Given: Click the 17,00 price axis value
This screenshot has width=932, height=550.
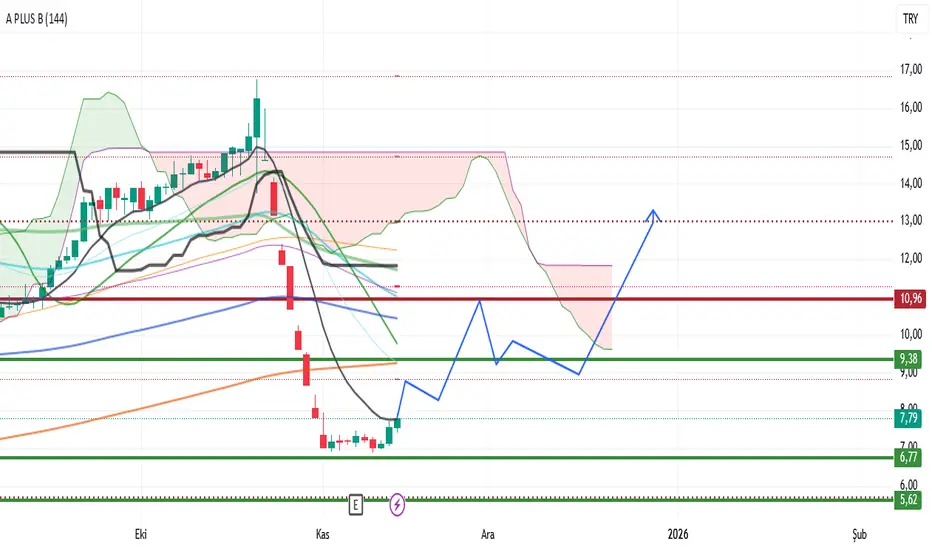Looking at the screenshot, I should pyautogui.click(x=911, y=70).
